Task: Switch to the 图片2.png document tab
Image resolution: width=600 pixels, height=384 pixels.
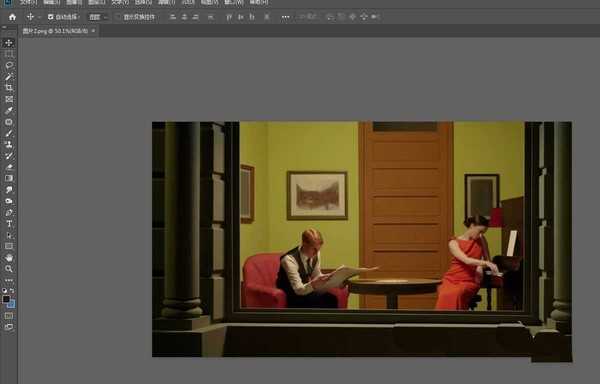Action: click(x=55, y=31)
